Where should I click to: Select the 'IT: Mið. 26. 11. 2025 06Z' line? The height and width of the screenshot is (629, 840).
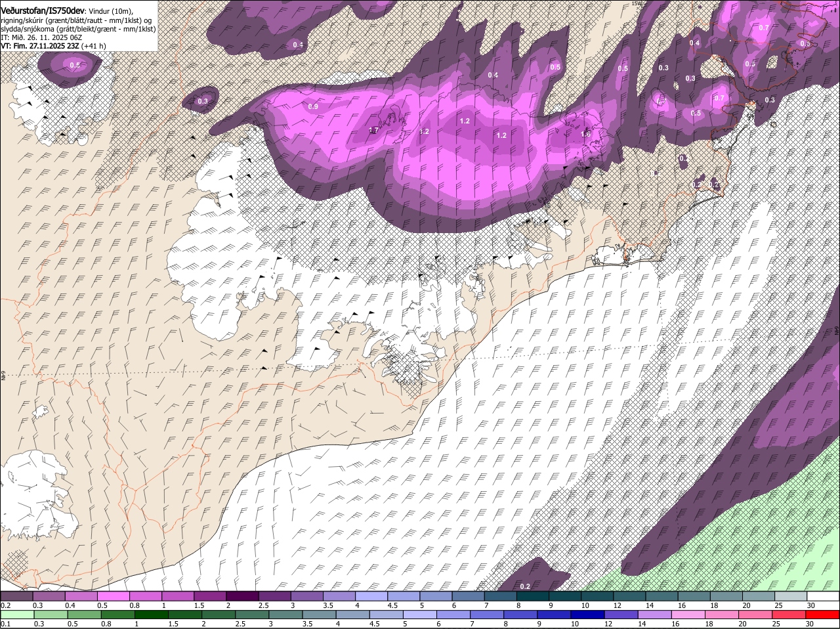click(x=41, y=37)
